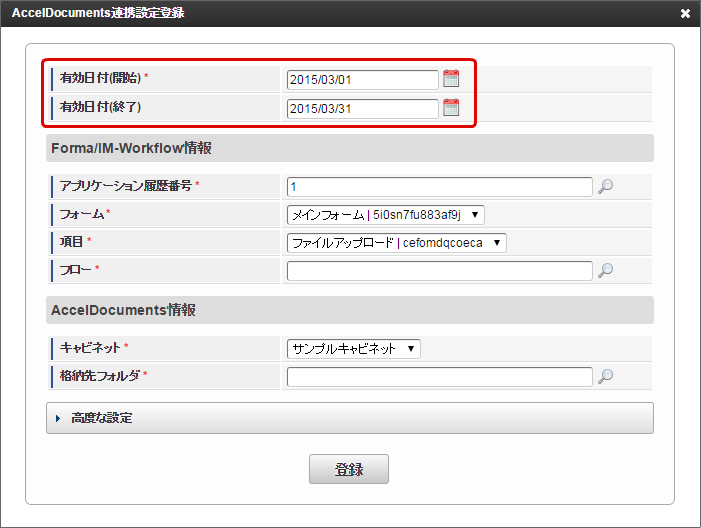Click the 登録 button
Screen dimensions: 701x528
[x=349, y=469]
